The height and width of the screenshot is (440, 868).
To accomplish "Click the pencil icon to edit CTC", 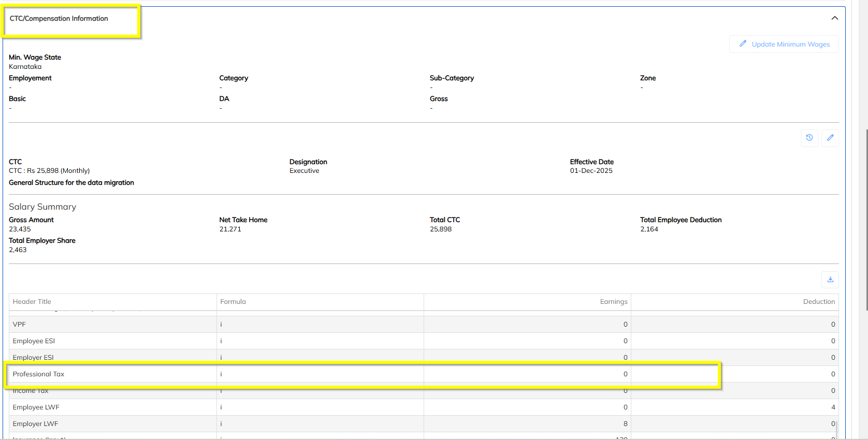I will (830, 138).
